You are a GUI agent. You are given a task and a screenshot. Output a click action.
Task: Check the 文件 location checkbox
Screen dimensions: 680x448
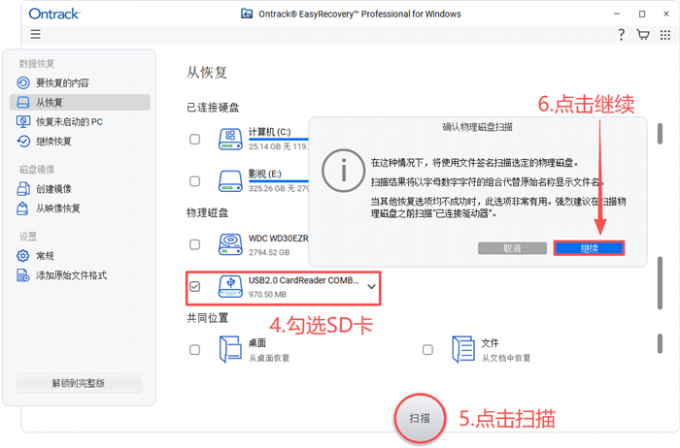(428, 350)
